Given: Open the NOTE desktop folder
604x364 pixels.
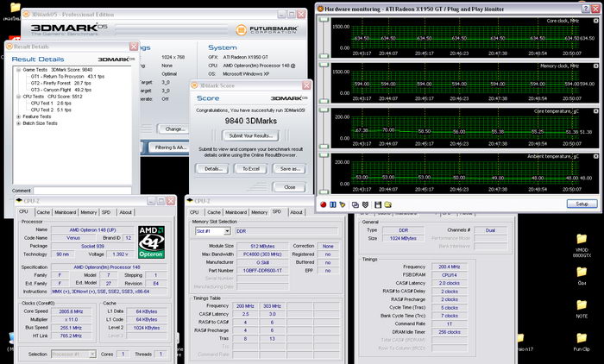Looking at the screenshot, I should [x=582, y=310].
